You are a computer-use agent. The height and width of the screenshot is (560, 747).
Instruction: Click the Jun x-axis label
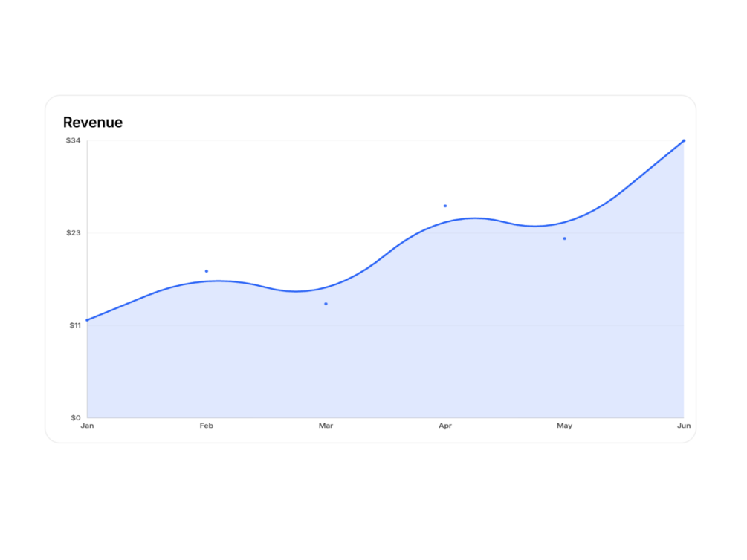pos(683,426)
